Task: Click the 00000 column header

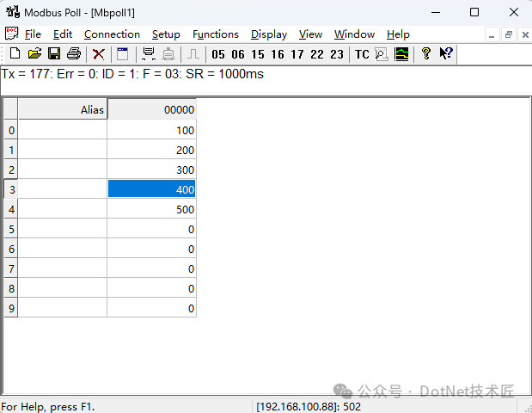Action: point(151,109)
